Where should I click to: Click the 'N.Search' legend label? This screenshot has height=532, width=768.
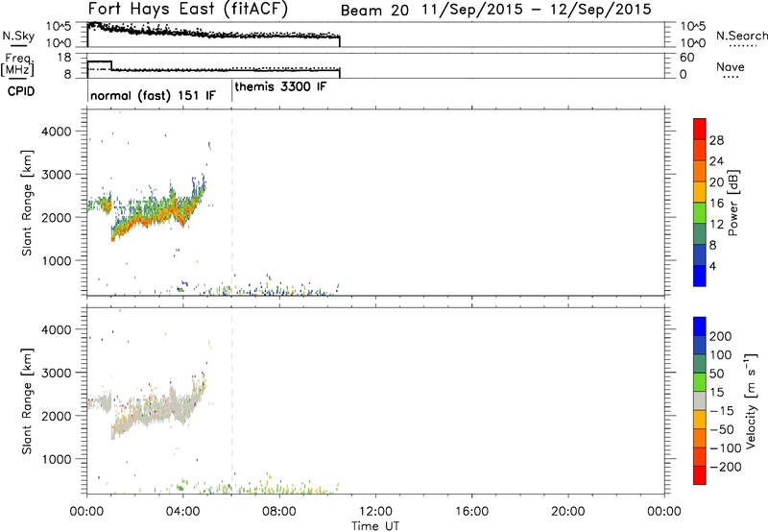pyautogui.click(x=742, y=36)
